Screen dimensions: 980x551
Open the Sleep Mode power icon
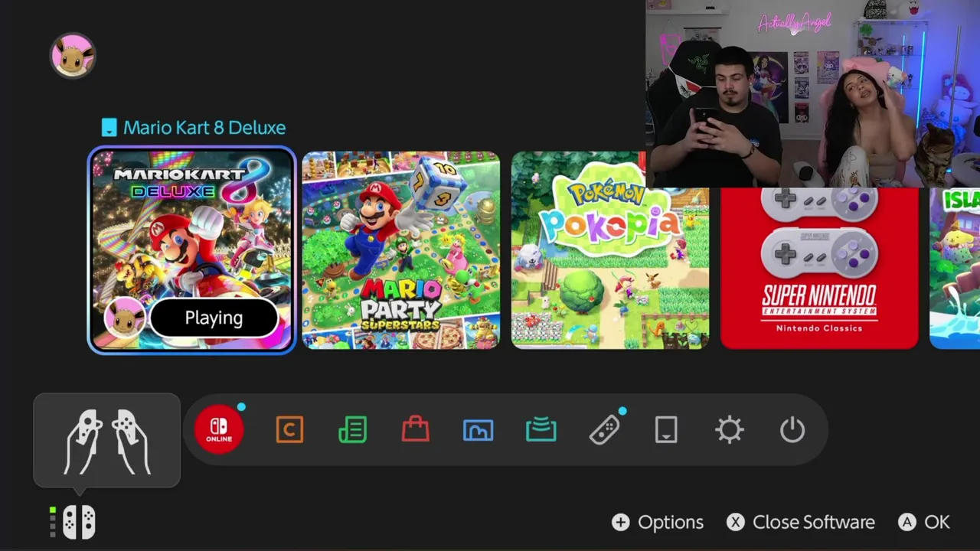(792, 430)
